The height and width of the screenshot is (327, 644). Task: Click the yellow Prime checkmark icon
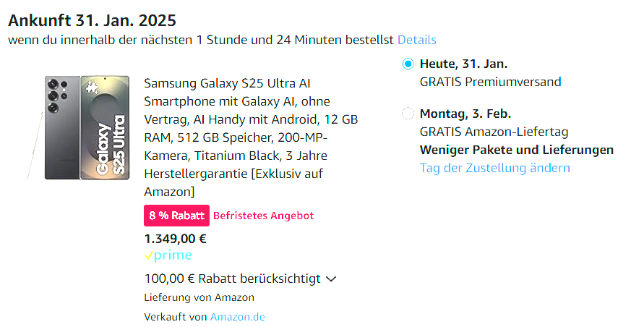[150, 255]
